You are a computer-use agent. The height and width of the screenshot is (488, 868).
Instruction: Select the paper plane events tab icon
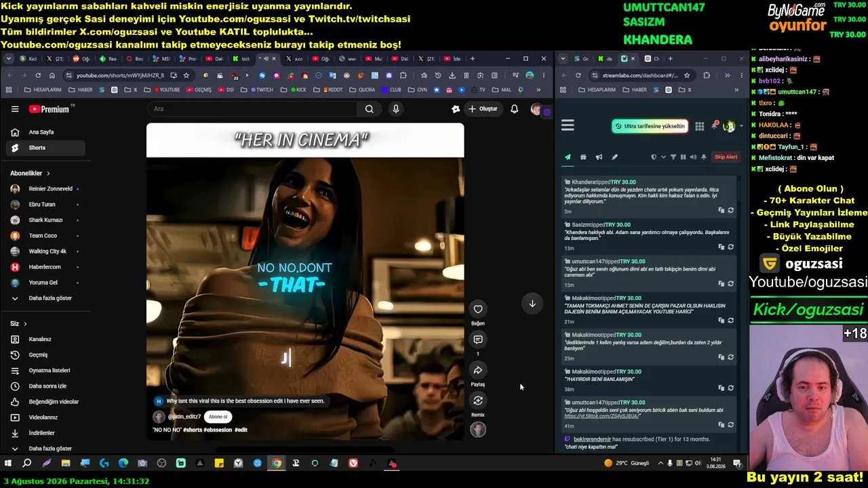[568, 157]
